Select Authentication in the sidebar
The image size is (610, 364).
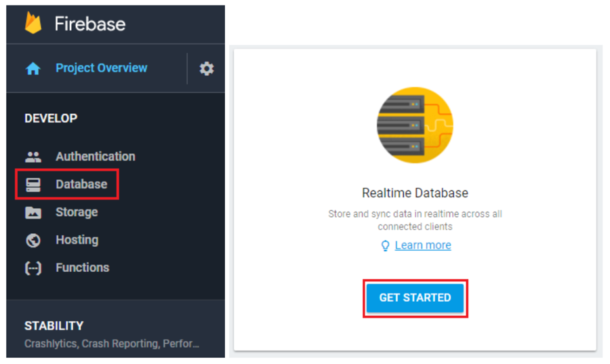click(x=95, y=157)
